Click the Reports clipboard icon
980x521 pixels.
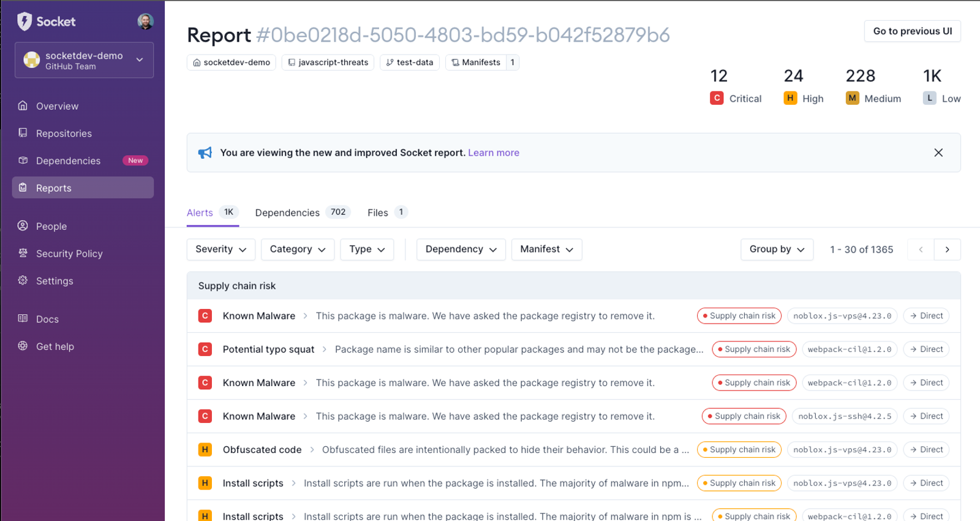(23, 188)
